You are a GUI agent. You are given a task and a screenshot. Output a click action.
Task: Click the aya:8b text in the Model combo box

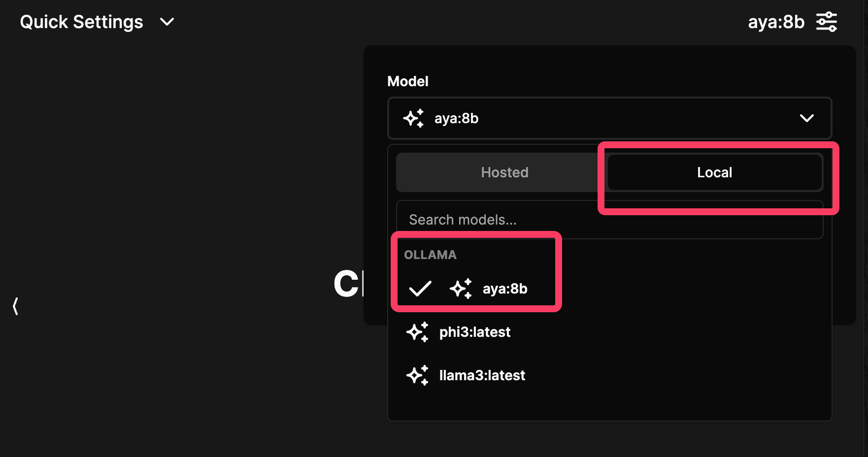(x=456, y=119)
